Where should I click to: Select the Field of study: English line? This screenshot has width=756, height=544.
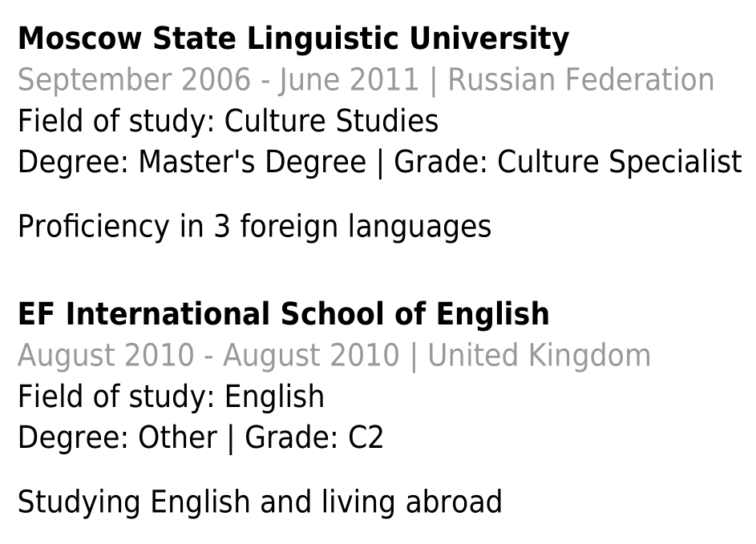(171, 397)
